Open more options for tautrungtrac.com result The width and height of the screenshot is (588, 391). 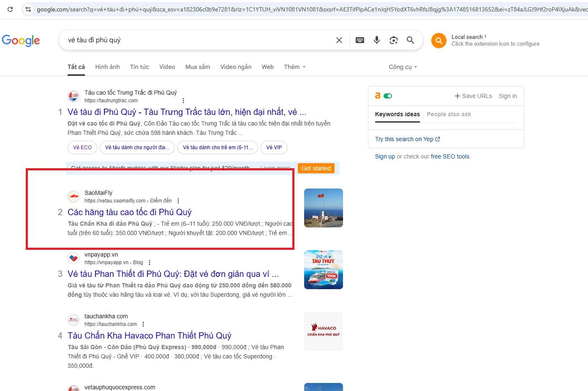pos(183,101)
